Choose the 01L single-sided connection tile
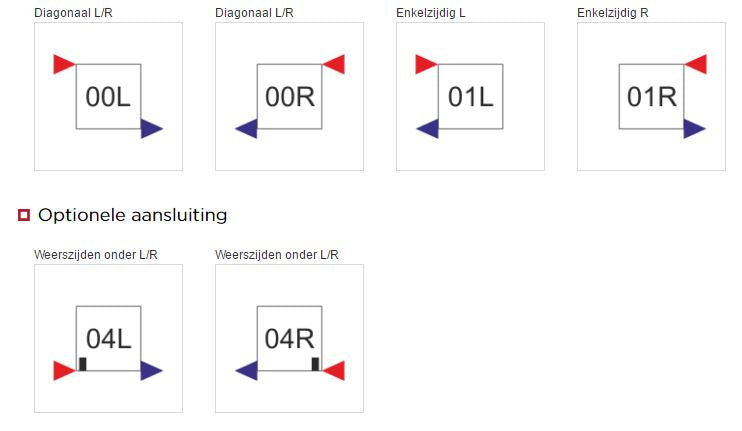 click(470, 97)
